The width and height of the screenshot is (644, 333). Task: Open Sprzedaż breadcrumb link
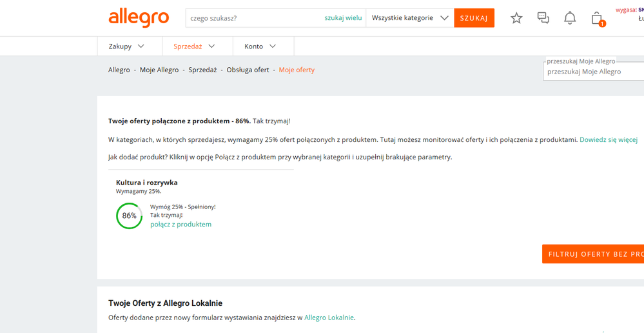[x=202, y=70]
